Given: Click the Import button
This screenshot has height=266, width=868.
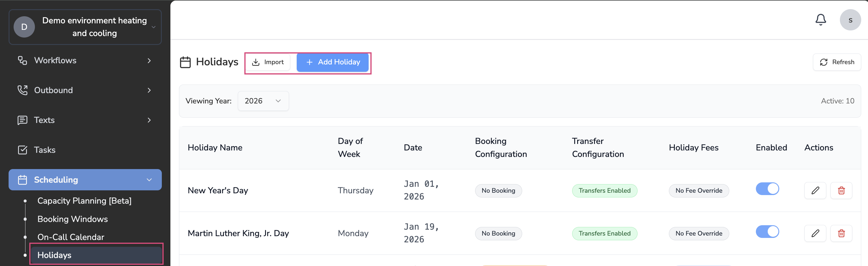Looking at the screenshot, I should click(x=268, y=62).
